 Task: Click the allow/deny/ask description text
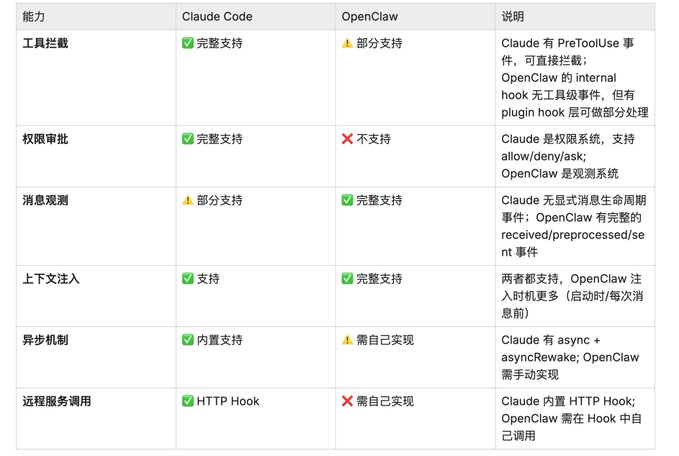543,156
